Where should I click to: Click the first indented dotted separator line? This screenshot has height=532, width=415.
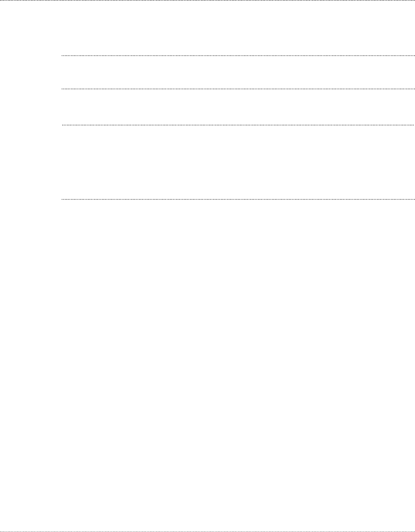238,55
